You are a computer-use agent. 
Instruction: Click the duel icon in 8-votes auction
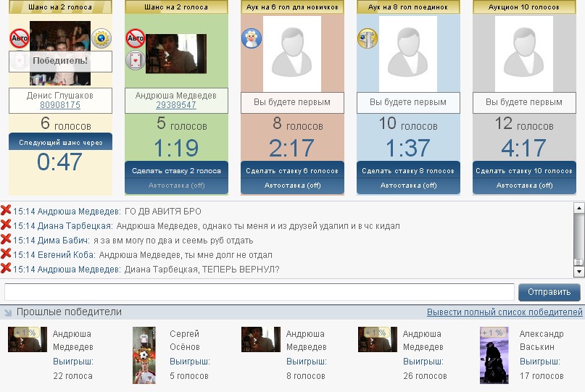point(368,38)
